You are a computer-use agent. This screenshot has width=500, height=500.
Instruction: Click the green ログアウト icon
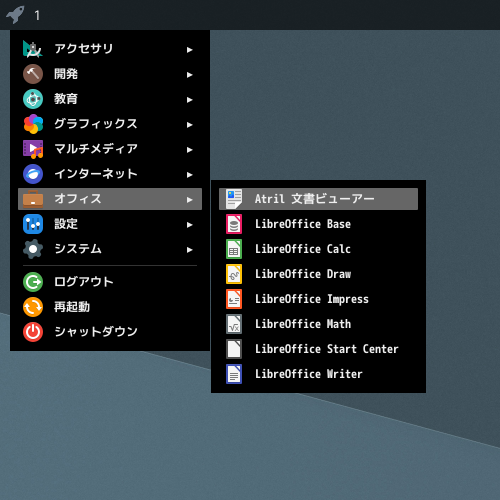pos(33,282)
